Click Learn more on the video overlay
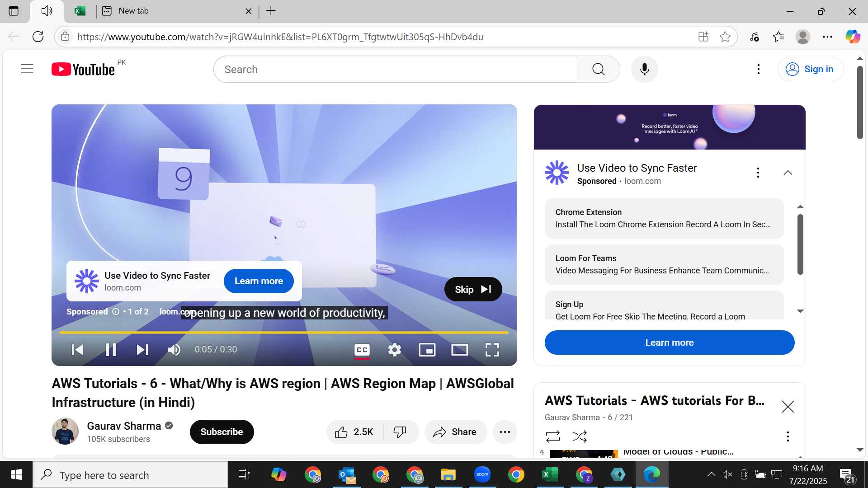 click(259, 281)
